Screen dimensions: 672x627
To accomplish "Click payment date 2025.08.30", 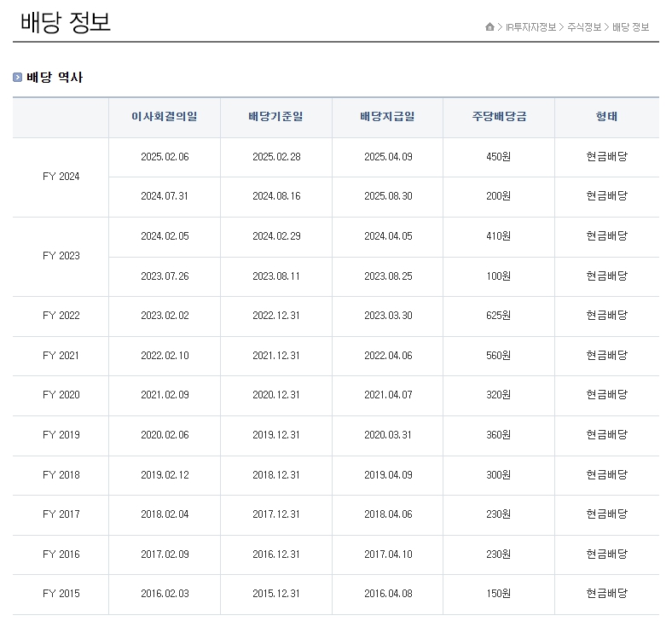I will point(388,196).
